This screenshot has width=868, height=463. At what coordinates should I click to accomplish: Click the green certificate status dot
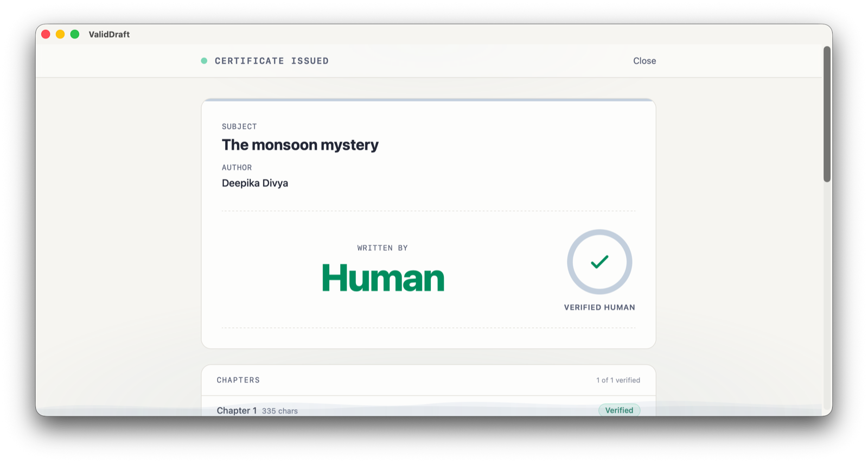coord(204,61)
